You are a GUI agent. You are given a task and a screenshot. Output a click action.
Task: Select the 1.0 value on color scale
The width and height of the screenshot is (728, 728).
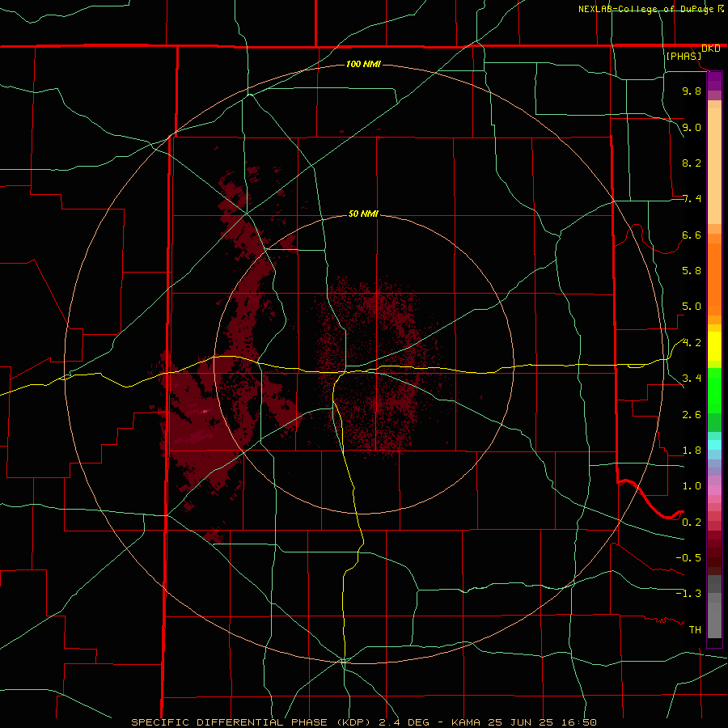pyautogui.click(x=692, y=486)
